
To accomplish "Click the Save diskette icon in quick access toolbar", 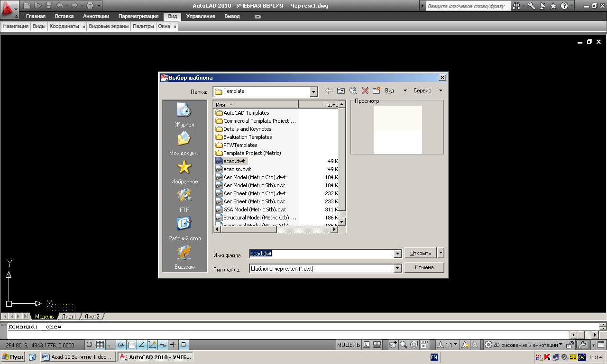I will [49, 6].
